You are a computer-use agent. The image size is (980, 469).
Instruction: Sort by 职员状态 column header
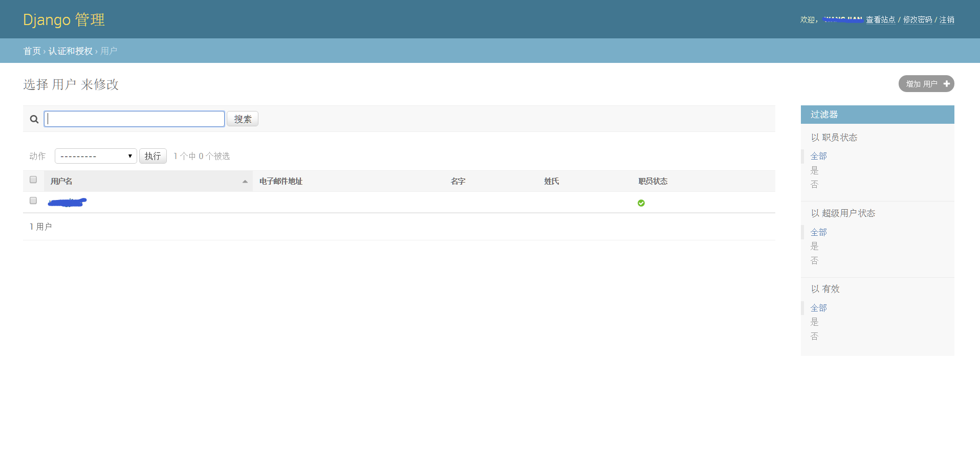[652, 182]
